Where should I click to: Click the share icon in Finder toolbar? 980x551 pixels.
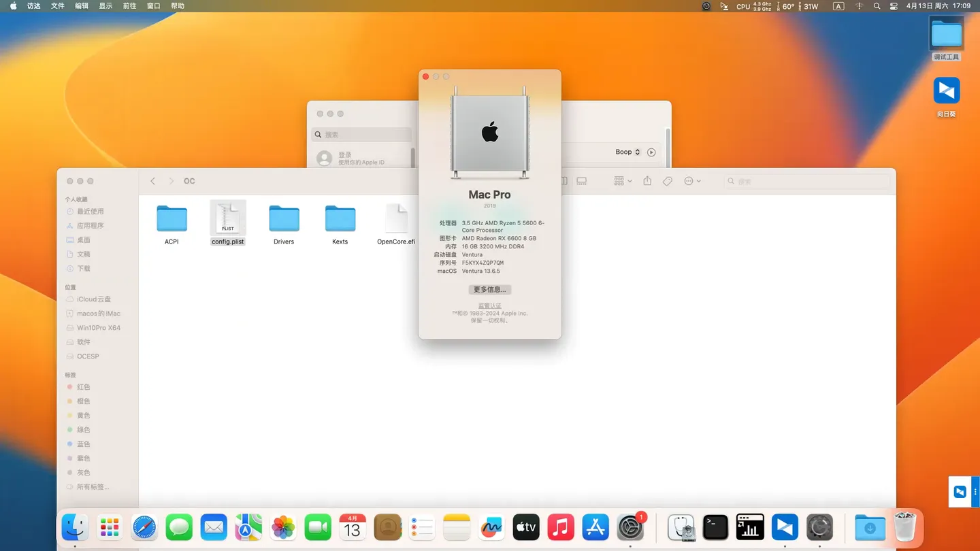tap(647, 181)
